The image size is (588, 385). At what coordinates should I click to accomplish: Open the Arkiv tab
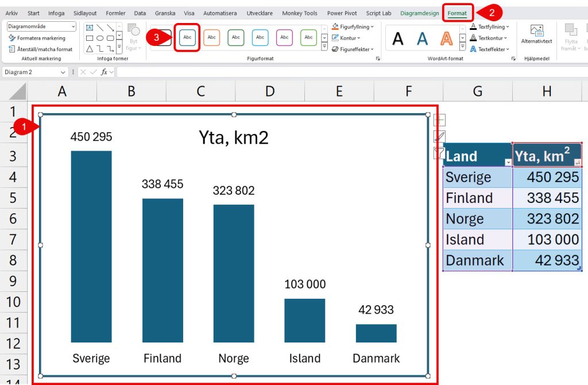pyautogui.click(x=11, y=13)
